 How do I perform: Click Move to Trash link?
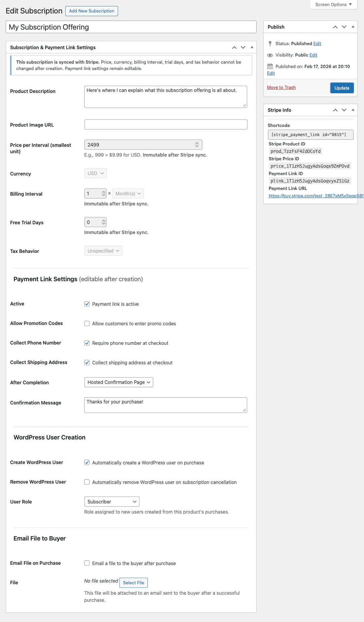point(281,87)
